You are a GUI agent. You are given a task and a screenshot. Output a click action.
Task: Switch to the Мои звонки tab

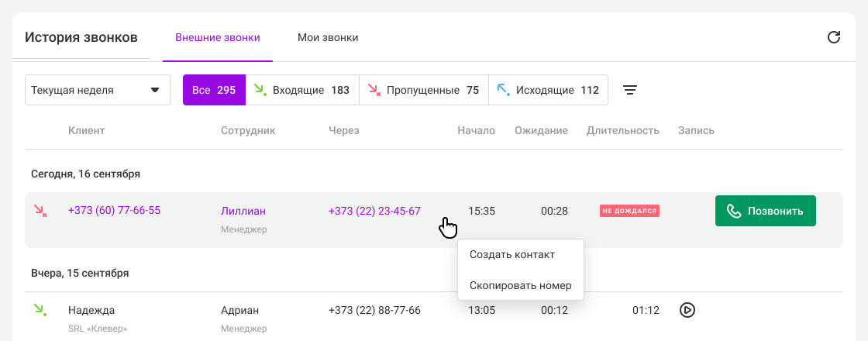pyautogui.click(x=328, y=37)
